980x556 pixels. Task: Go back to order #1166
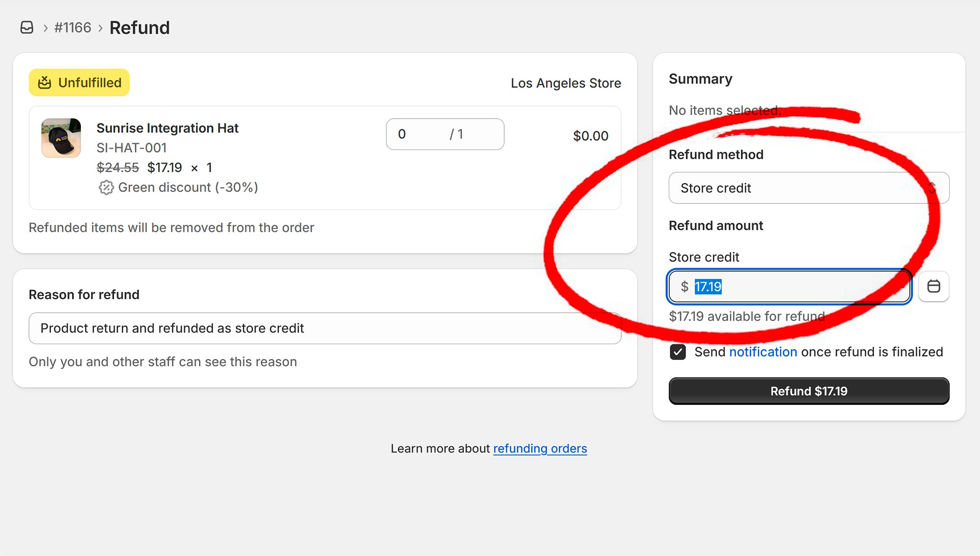73,27
